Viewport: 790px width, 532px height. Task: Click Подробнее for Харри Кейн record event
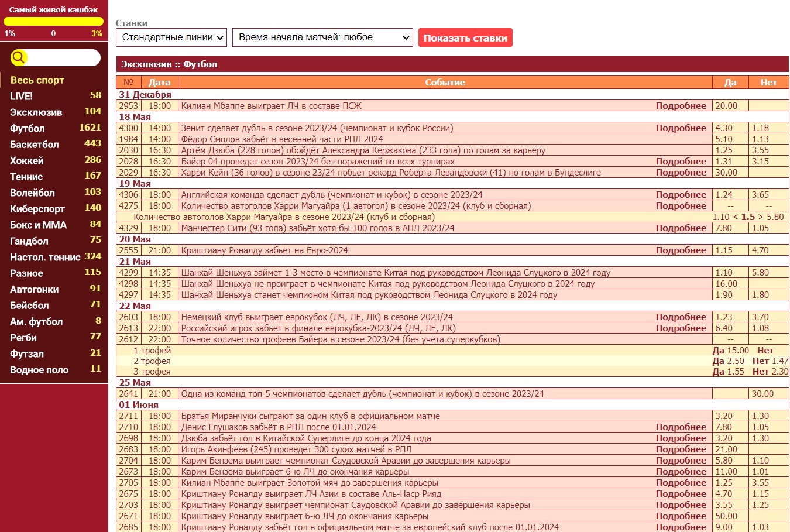pos(681,173)
